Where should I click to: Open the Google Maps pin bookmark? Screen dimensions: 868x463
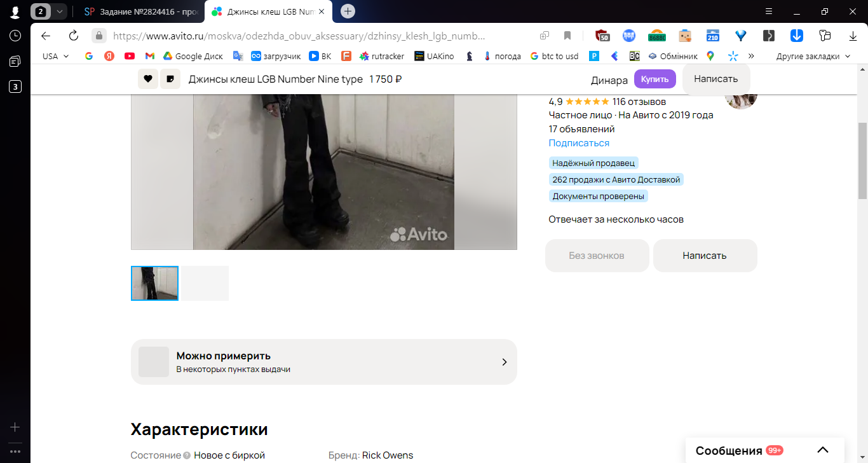pyautogui.click(x=710, y=56)
